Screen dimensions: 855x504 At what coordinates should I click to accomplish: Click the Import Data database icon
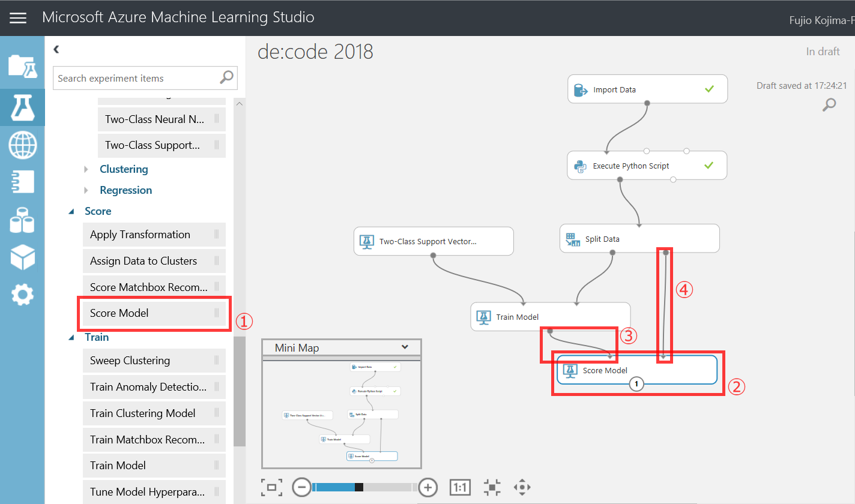580,90
